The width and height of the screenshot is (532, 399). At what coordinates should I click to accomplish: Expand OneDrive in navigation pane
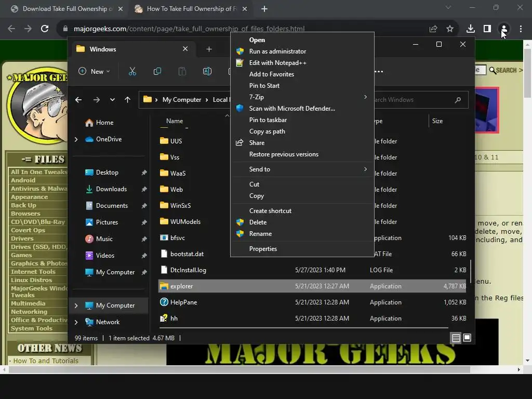[76, 139]
